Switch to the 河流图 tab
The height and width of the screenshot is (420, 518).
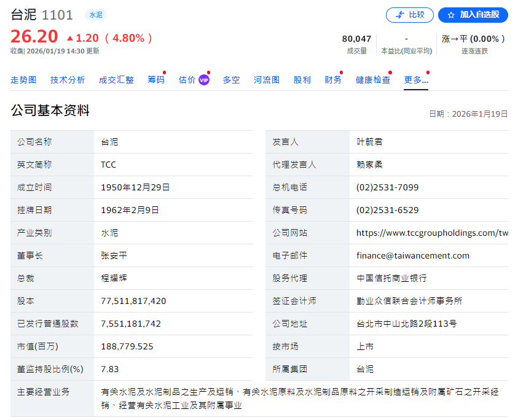[266, 80]
